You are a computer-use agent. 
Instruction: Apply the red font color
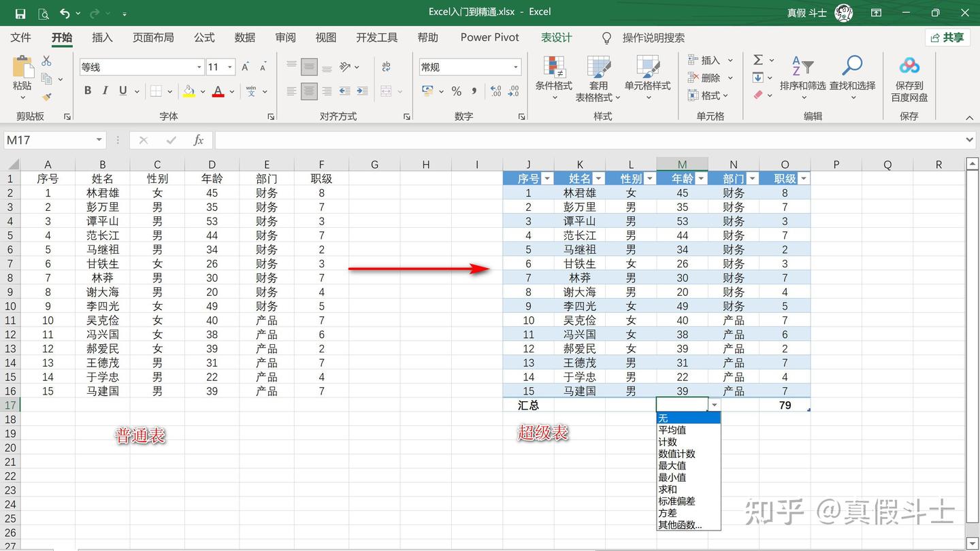point(218,91)
